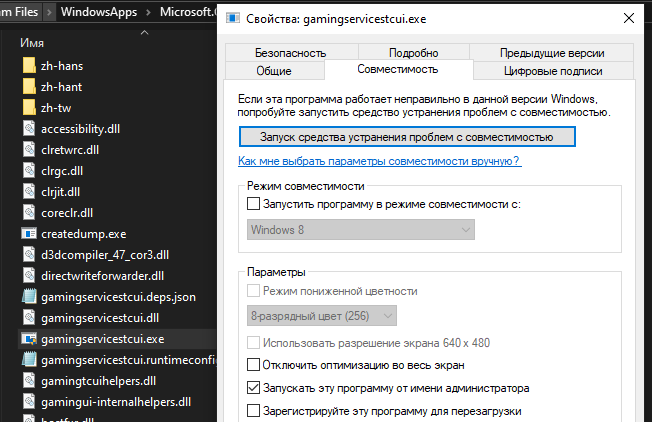Screen dimensions: 652x422
Task: Click the coreclr.dll file icon
Action: pos(29,212)
